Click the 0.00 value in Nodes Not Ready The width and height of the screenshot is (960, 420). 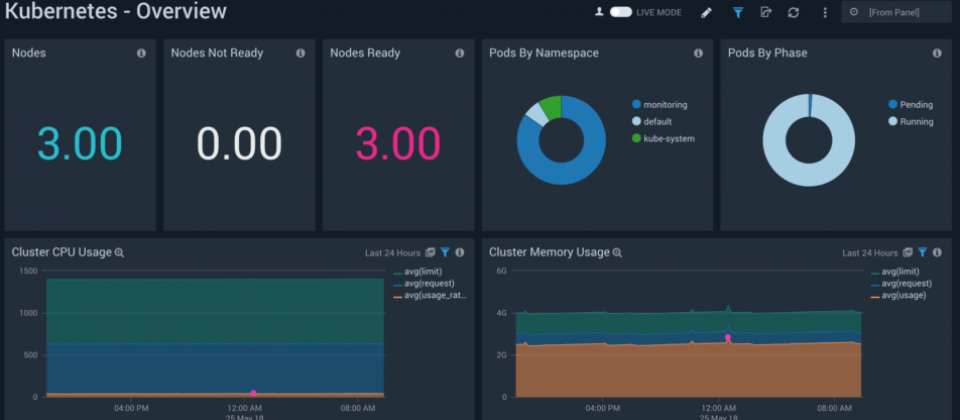(239, 144)
